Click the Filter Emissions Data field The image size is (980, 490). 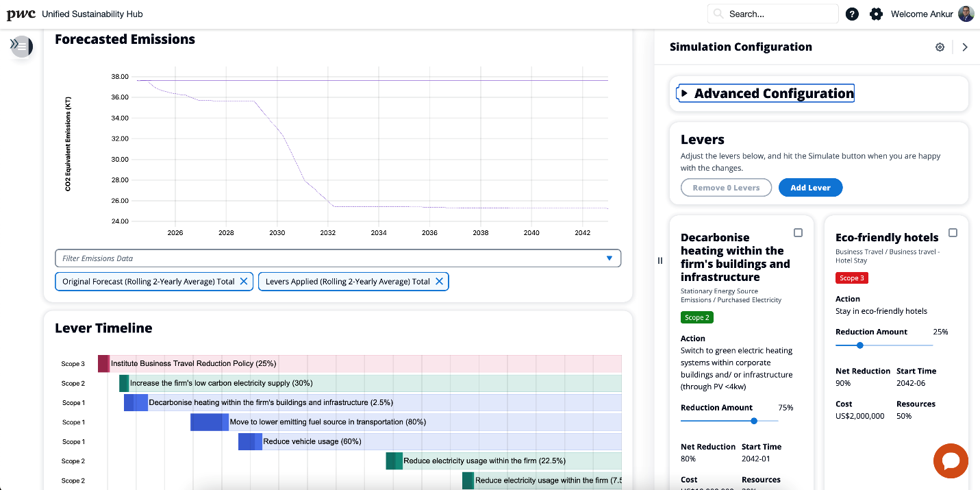coord(338,258)
